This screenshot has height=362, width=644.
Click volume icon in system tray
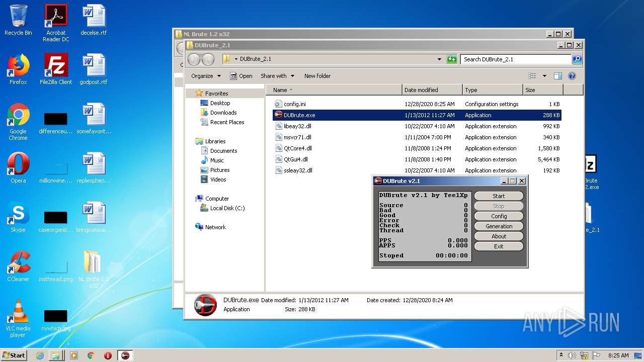tap(572, 355)
